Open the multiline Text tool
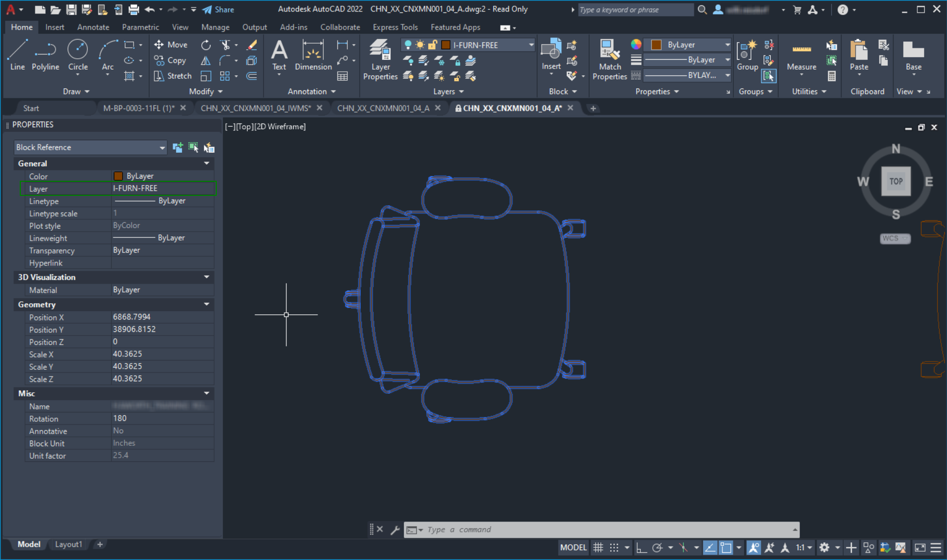 click(279, 57)
